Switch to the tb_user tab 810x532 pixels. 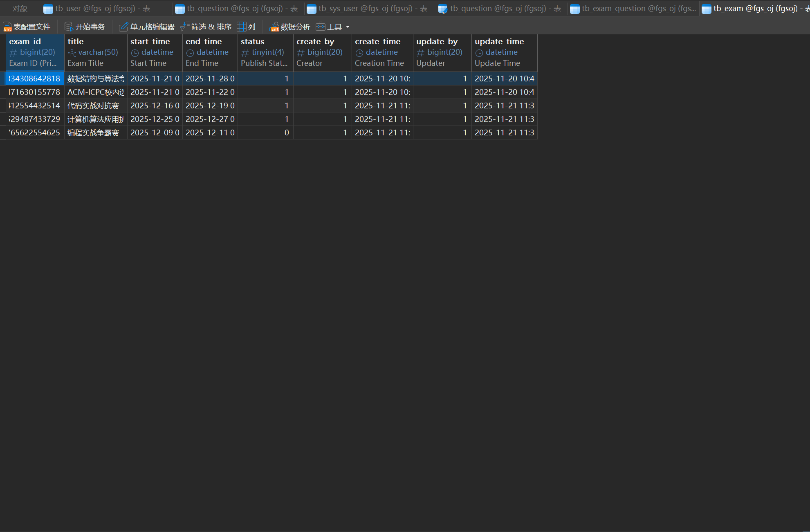tap(102, 9)
